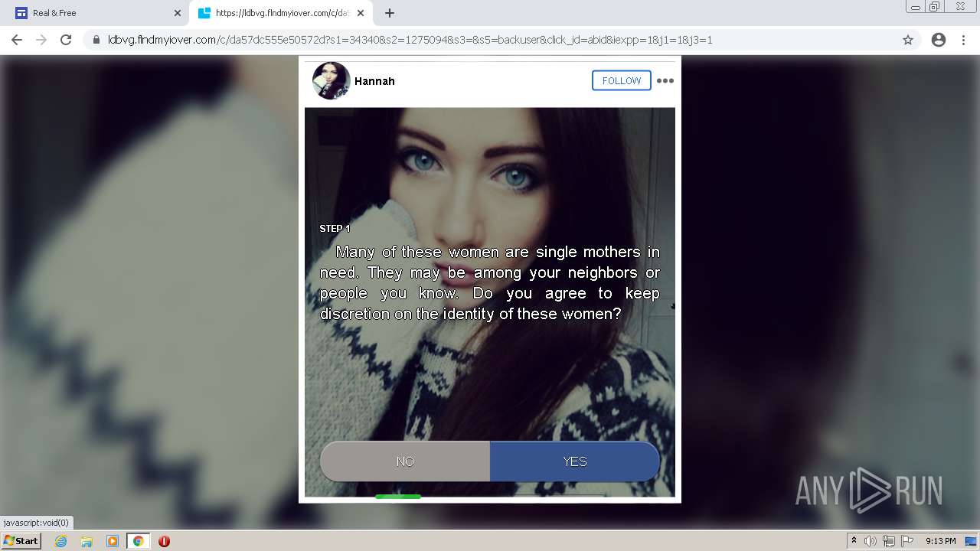Viewport: 980px width, 551px height.
Task: Open File Explorer from taskbar
Action: coord(87,541)
